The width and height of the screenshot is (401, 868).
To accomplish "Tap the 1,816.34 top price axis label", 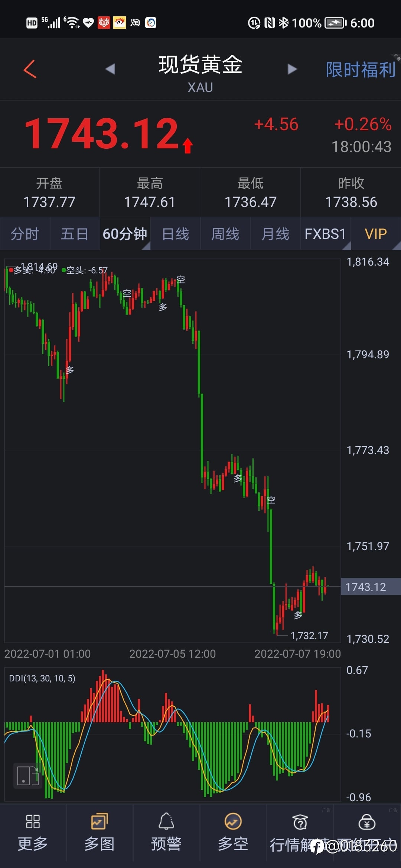I will point(368,262).
